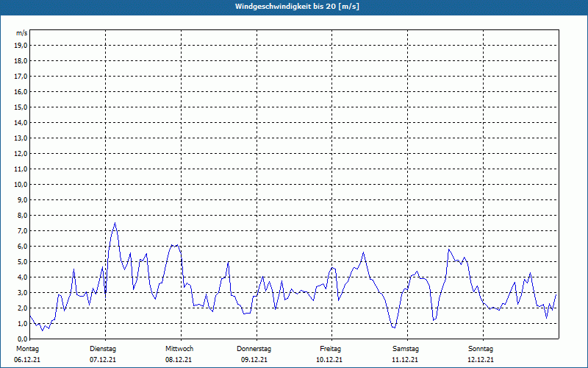The image size is (588, 368).
Task: Click the Freitag day label
Action: [330, 349]
